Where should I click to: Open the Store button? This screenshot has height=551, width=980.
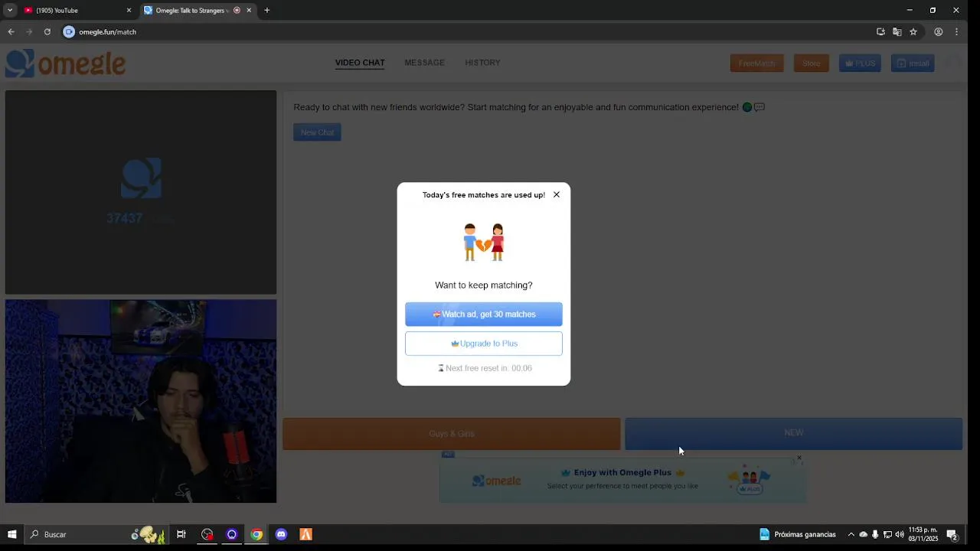[x=812, y=64]
